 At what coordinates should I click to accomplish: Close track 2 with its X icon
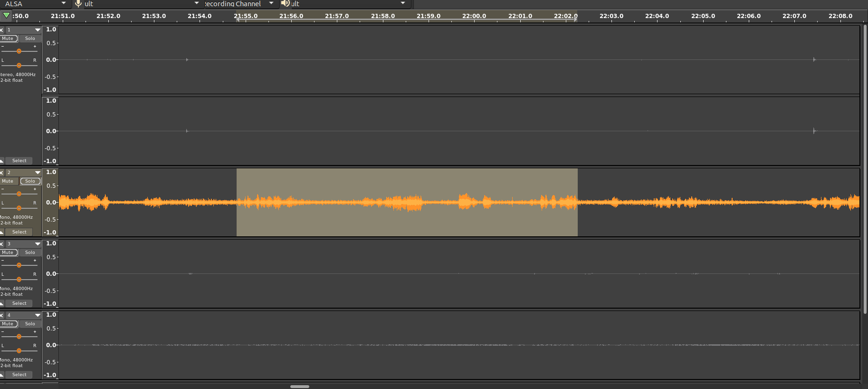[1, 173]
